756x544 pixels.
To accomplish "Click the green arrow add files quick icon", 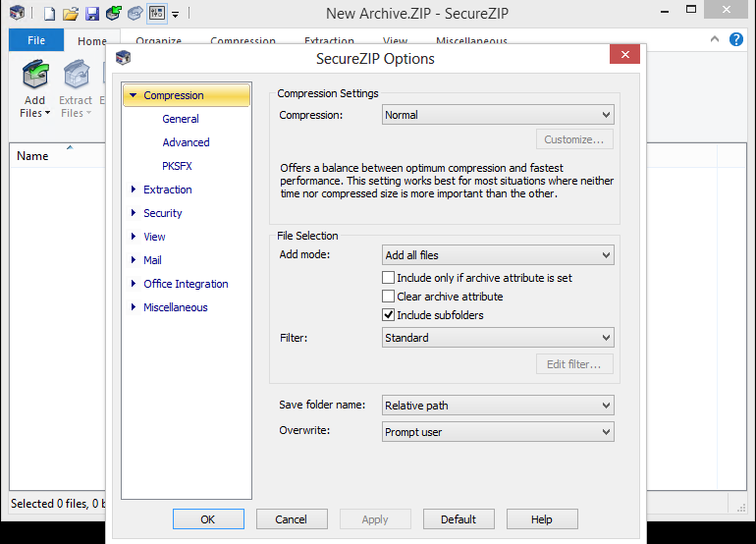I will pyautogui.click(x=114, y=13).
